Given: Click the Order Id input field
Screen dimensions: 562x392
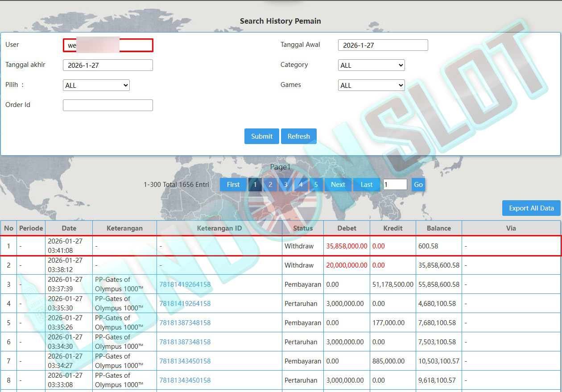Looking at the screenshot, I should pos(107,105).
